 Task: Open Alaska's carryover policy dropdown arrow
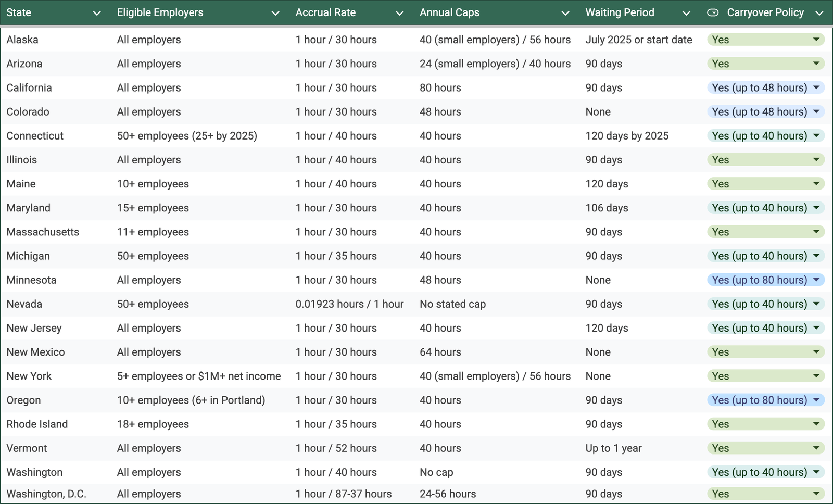(x=816, y=40)
